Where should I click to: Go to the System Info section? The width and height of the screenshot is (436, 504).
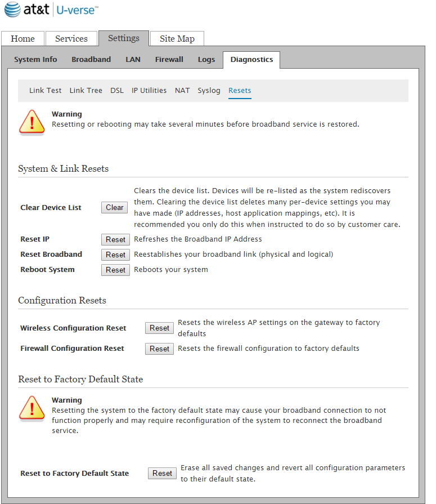pyautogui.click(x=35, y=60)
